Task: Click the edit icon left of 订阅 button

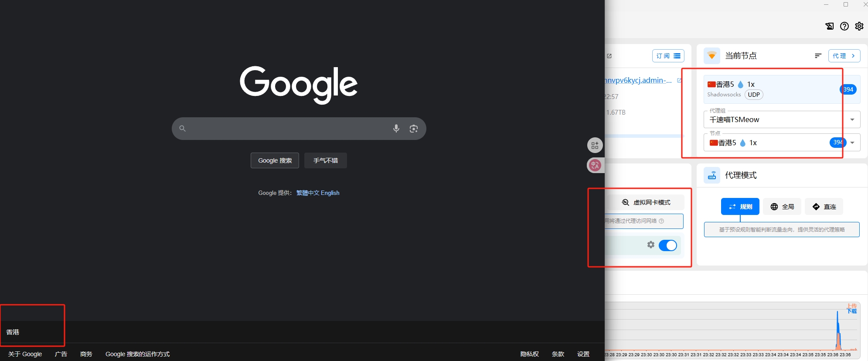Action: tap(609, 56)
